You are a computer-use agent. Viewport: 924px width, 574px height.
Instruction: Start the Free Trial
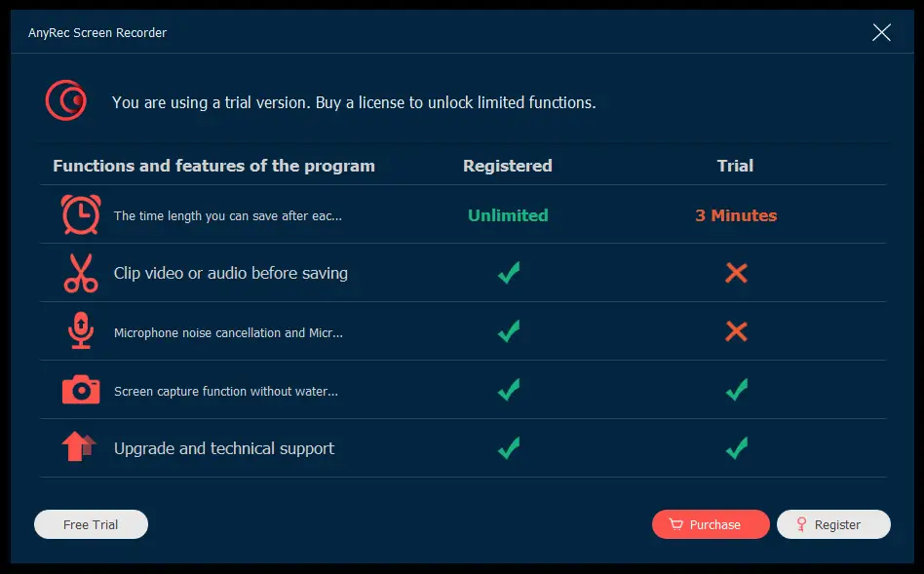pyautogui.click(x=91, y=524)
